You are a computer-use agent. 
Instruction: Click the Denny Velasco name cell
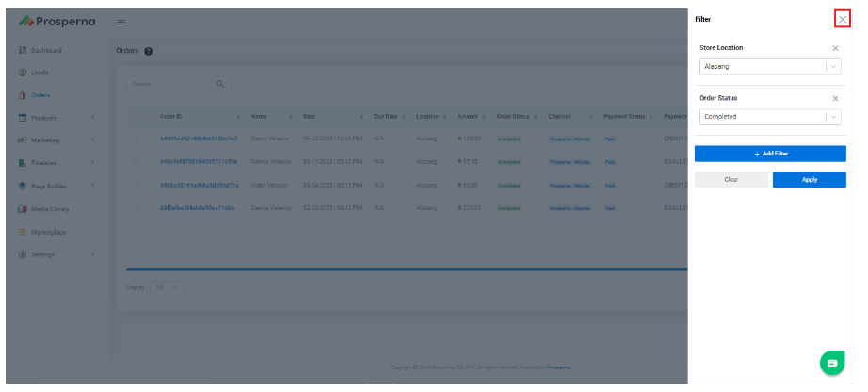[269, 139]
